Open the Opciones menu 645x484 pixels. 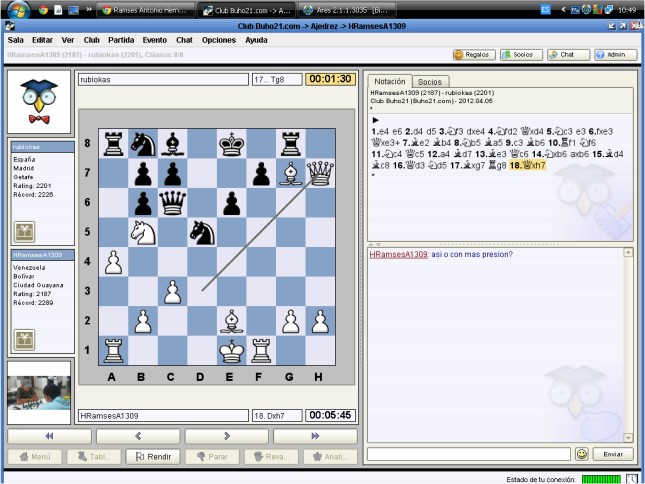[219, 40]
